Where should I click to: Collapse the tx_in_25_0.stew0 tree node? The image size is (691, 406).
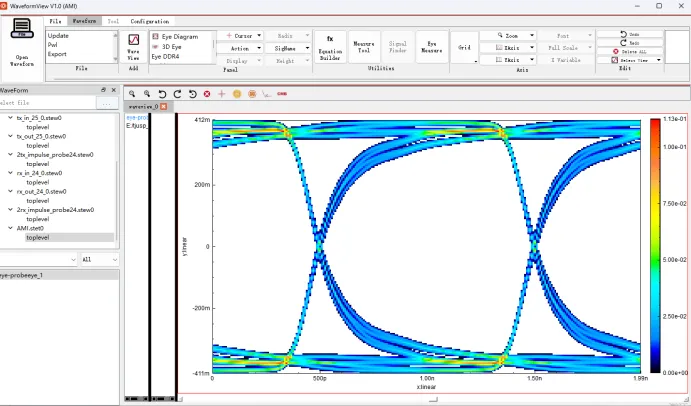coord(11,118)
